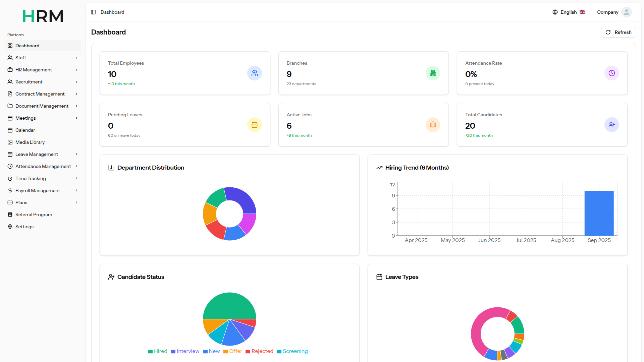The width and height of the screenshot is (644, 362).
Task: Open the Company profile avatar
Action: (x=627, y=12)
